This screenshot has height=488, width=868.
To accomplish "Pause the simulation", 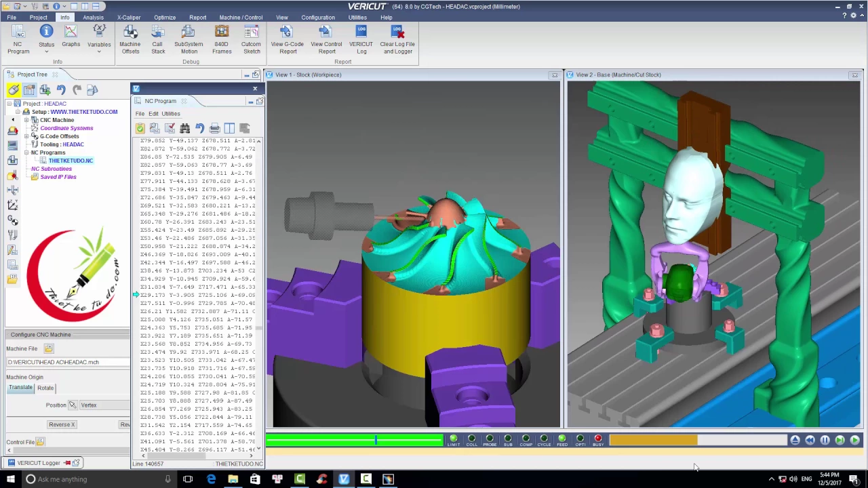I will 825,441.
